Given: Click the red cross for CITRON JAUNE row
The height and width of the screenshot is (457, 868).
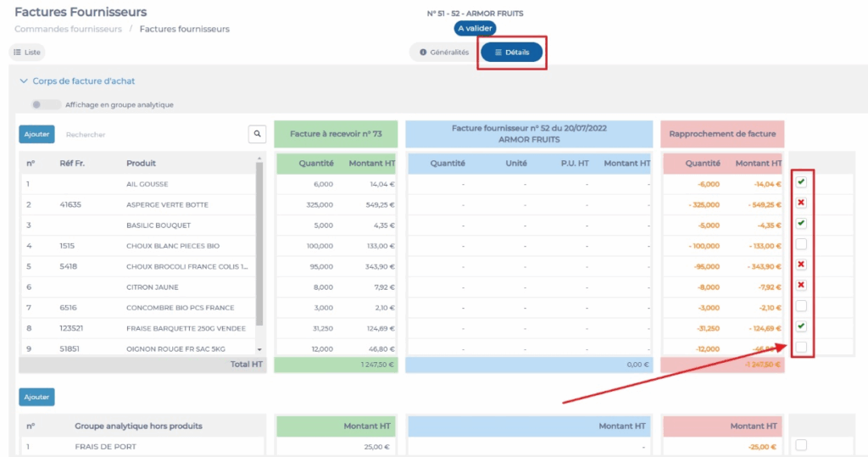Looking at the screenshot, I should pyautogui.click(x=801, y=286).
